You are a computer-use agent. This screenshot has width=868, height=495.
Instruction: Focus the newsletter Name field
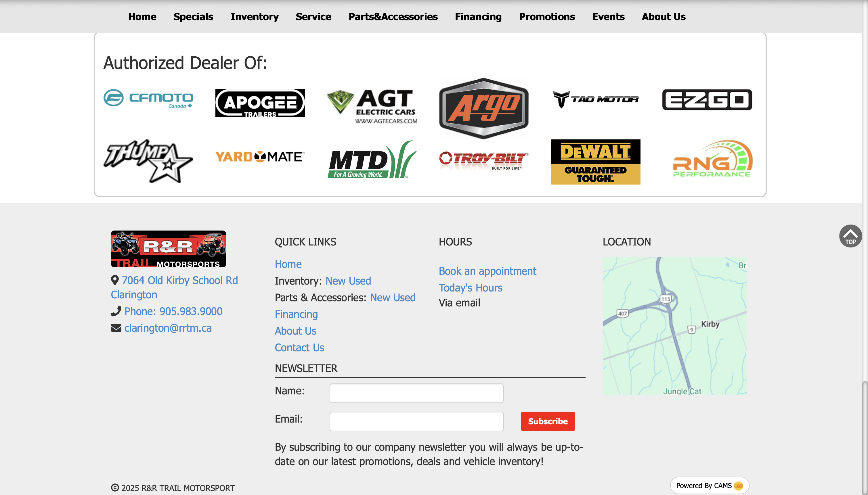416,393
